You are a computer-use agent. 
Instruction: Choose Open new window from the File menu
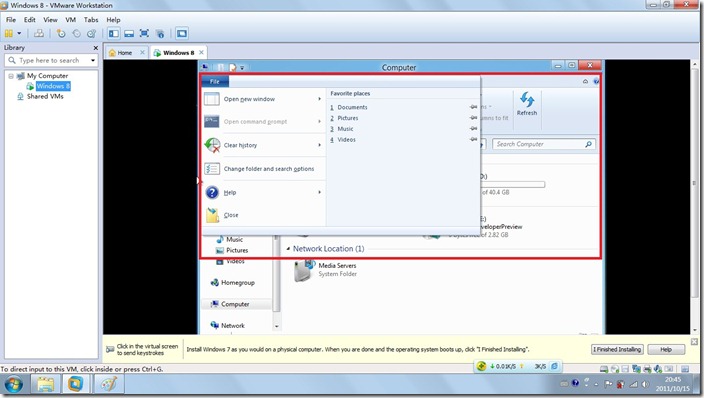263,99
